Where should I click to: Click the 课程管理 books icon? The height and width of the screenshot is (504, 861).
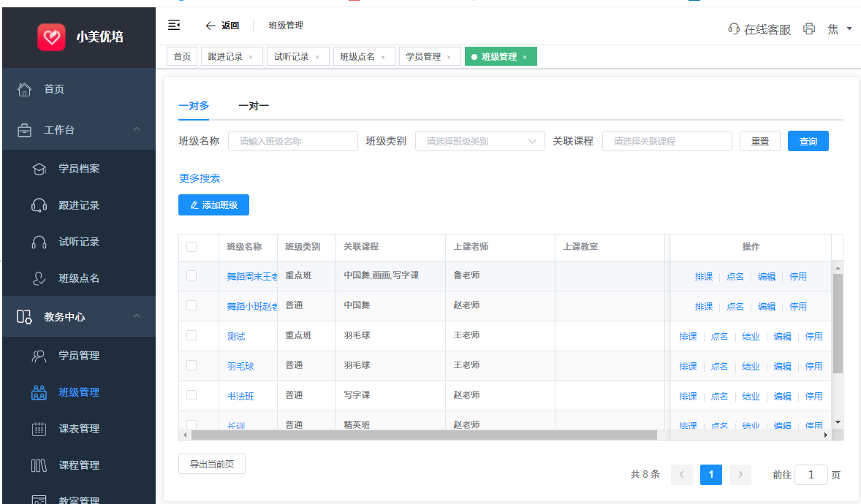(x=39, y=465)
